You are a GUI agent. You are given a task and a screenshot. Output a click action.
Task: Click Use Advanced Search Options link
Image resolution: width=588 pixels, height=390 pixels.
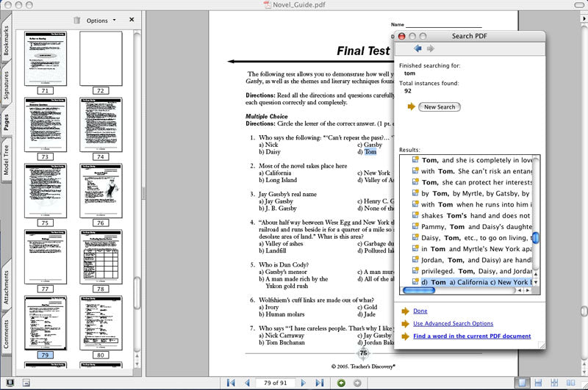click(453, 323)
